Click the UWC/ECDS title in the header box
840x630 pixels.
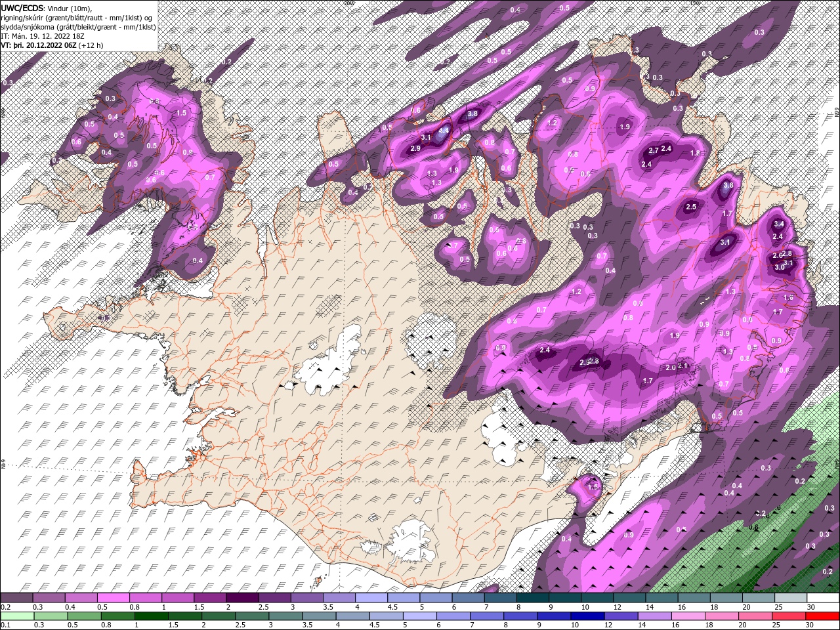pyautogui.click(x=22, y=8)
